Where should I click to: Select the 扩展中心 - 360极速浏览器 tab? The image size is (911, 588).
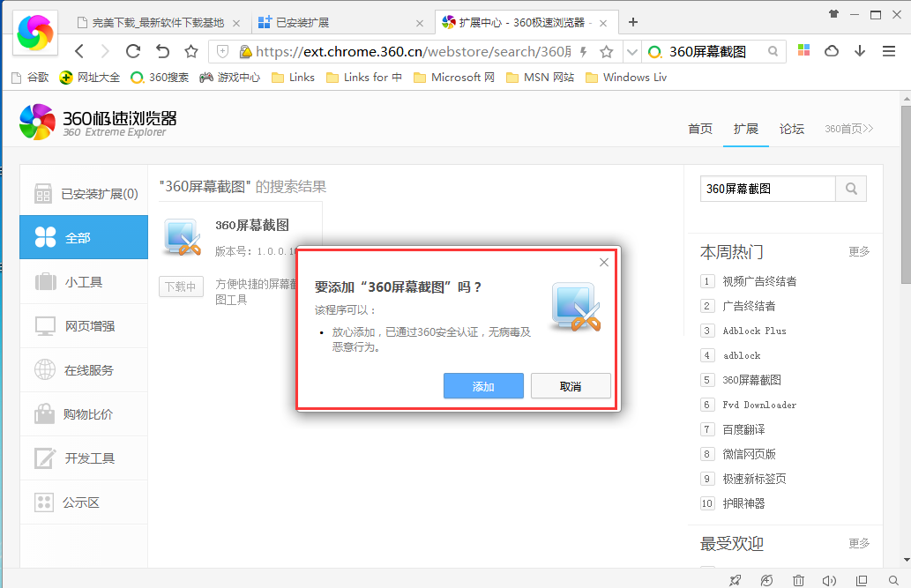(526, 22)
